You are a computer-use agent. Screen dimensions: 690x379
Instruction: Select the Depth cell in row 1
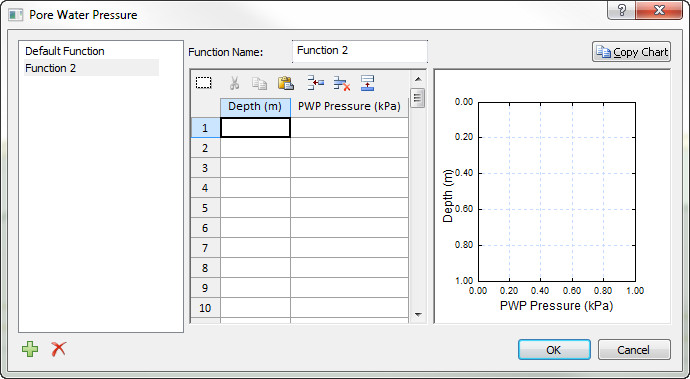[x=255, y=128]
